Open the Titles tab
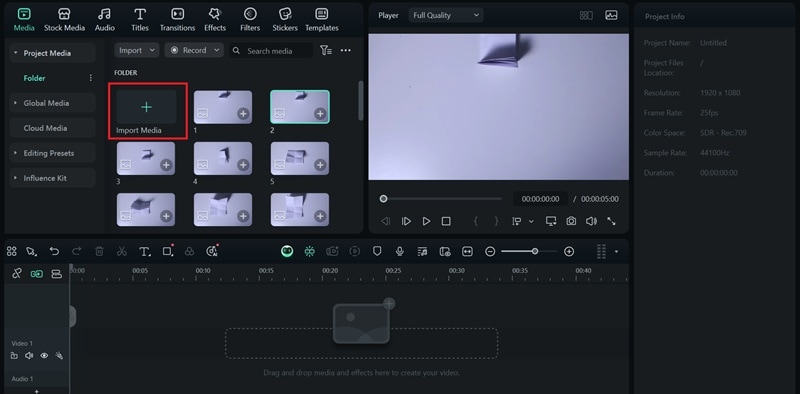800x394 pixels. (140, 20)
